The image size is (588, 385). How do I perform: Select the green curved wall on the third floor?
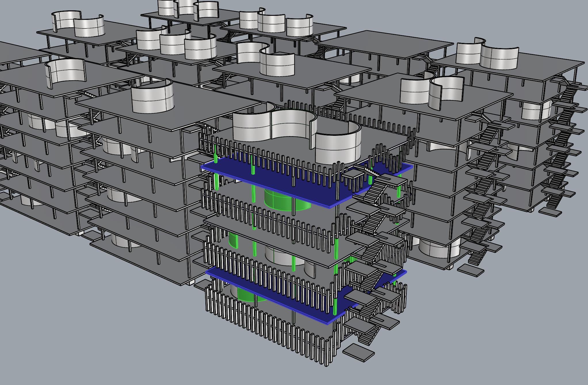coord(234,240)
